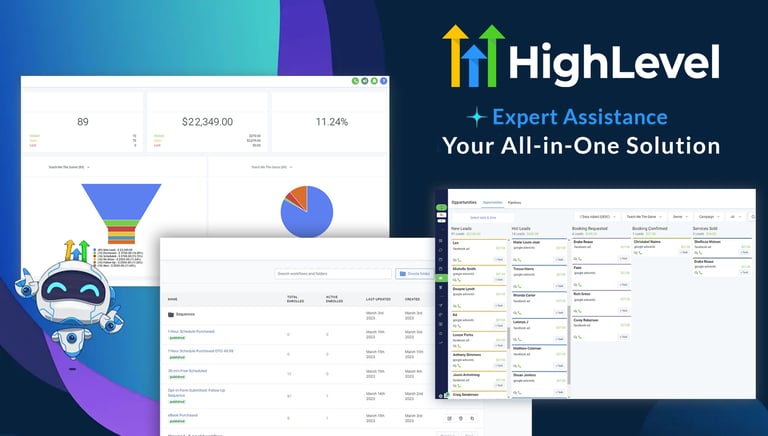The width and height of the screenshot is (768, 436).
Task: Open the Owner filter dropdown
Action: coord(680,217)
